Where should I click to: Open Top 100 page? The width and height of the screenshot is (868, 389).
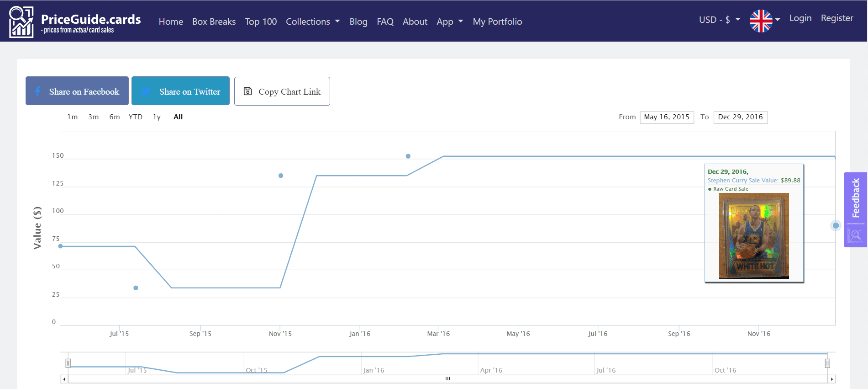tap(261, 21)
